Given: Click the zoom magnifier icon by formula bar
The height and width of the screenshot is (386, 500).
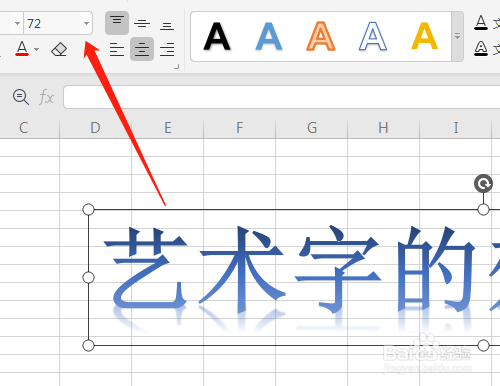Looking at the screenshot, I should point(21,97).
